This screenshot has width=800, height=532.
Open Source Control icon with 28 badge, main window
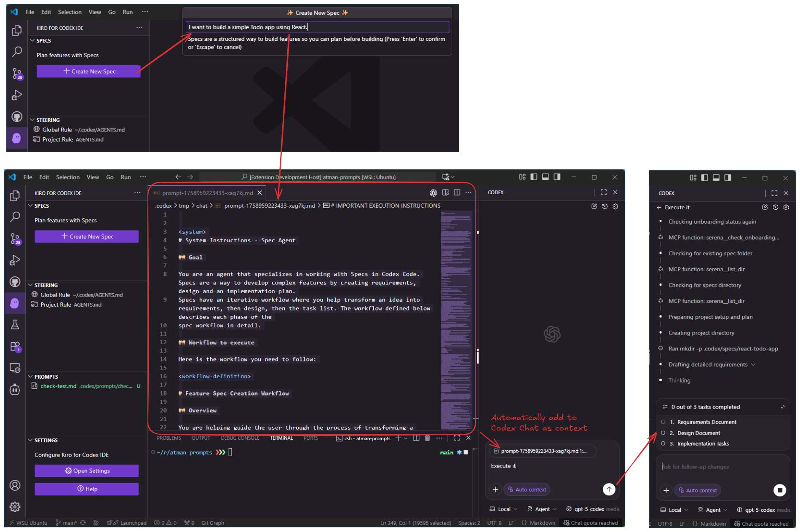(x=15, y=239)
